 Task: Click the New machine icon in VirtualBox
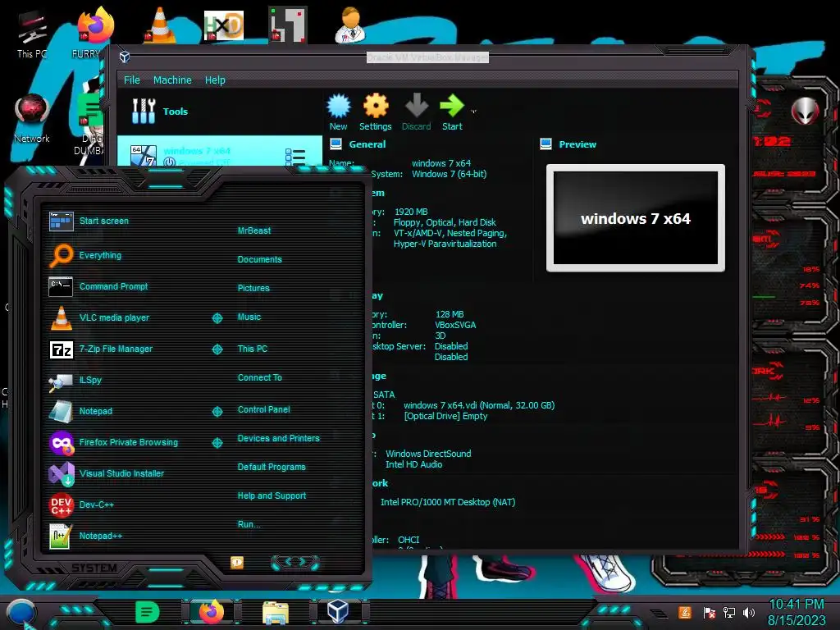(339, 112)
